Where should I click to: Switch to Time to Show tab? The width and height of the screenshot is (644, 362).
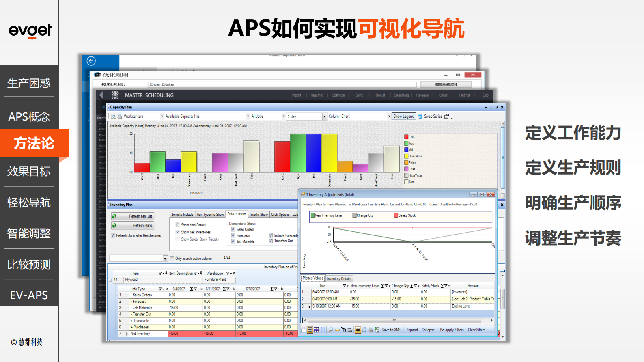pyautogui.click(x=258, y=215)
